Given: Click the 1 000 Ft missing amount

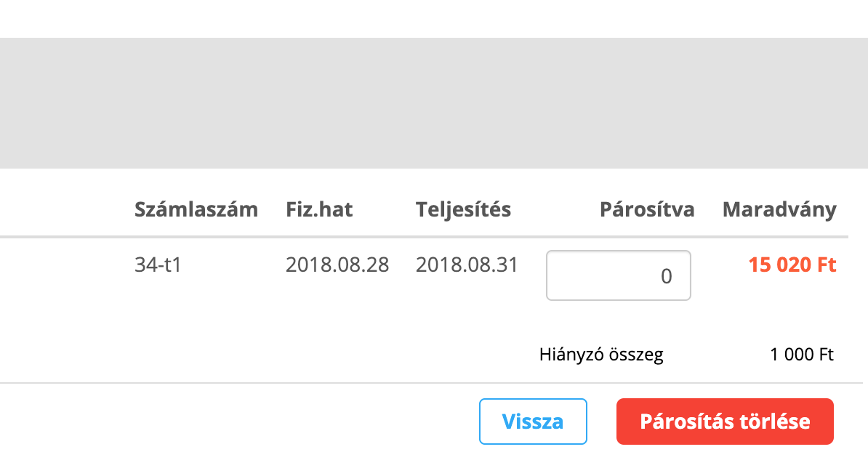Looking at the screenshot, I should pyautogui.click(x=801, y=355).
